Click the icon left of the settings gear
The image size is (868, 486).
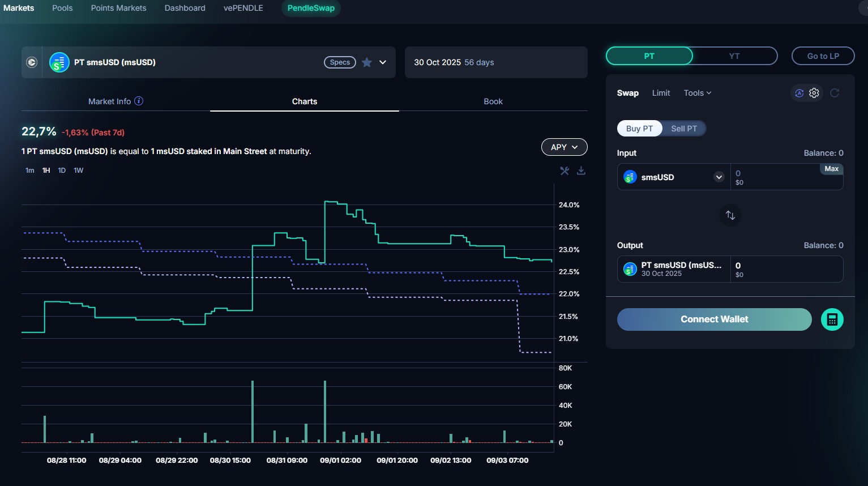(x=799, y=93)
